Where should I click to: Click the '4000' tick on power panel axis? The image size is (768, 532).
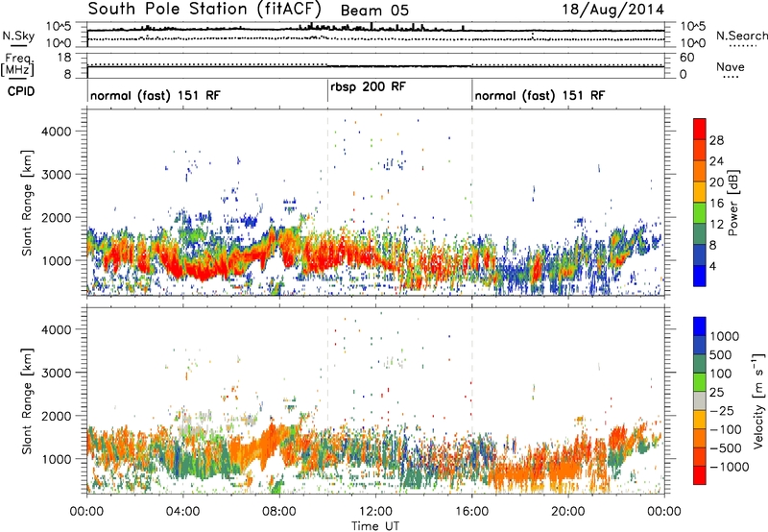click(x=56, y=132)
